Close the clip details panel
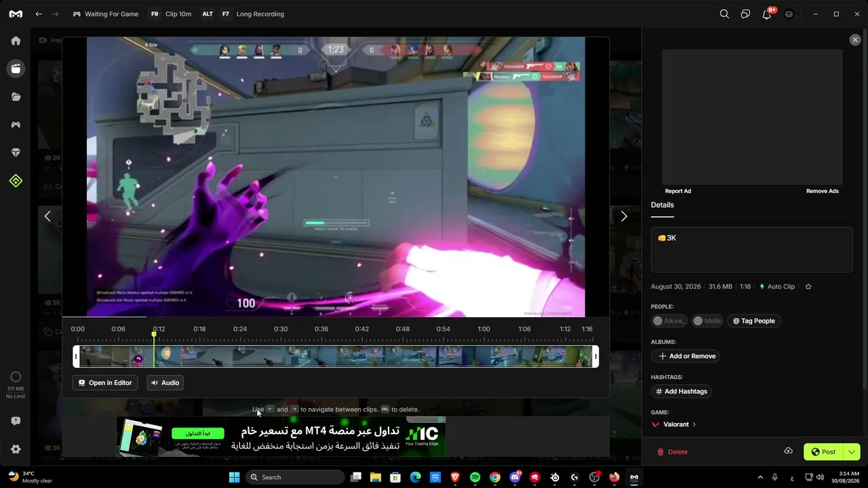 (x=855, y=40)
